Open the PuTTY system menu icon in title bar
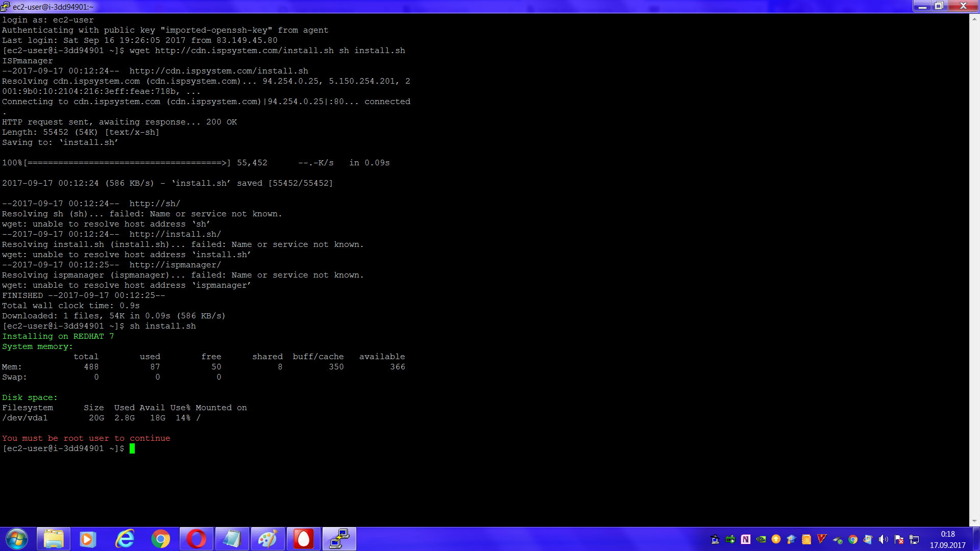 pyautogui.click(x=5, y=7)
